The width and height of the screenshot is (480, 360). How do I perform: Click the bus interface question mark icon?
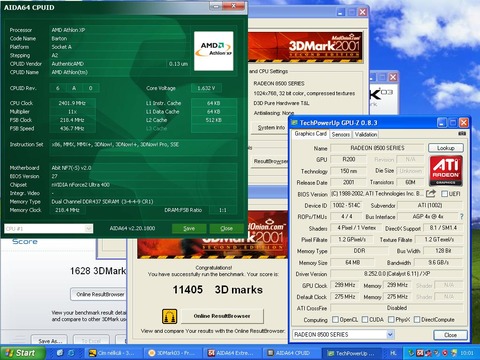coord(462,217)
